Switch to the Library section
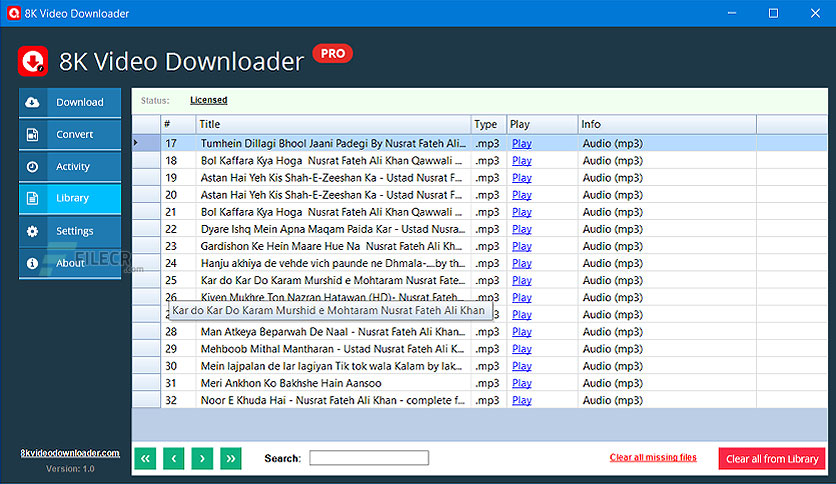The height and width of the screenshot is (484, 836). click(x=70, y=198)
